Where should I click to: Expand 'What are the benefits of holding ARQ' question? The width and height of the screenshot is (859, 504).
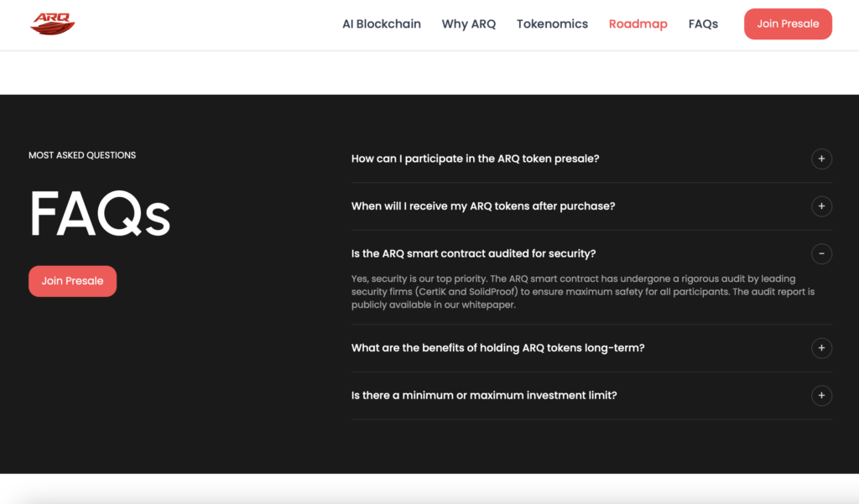pyautogui.click(x=497, y=348)
